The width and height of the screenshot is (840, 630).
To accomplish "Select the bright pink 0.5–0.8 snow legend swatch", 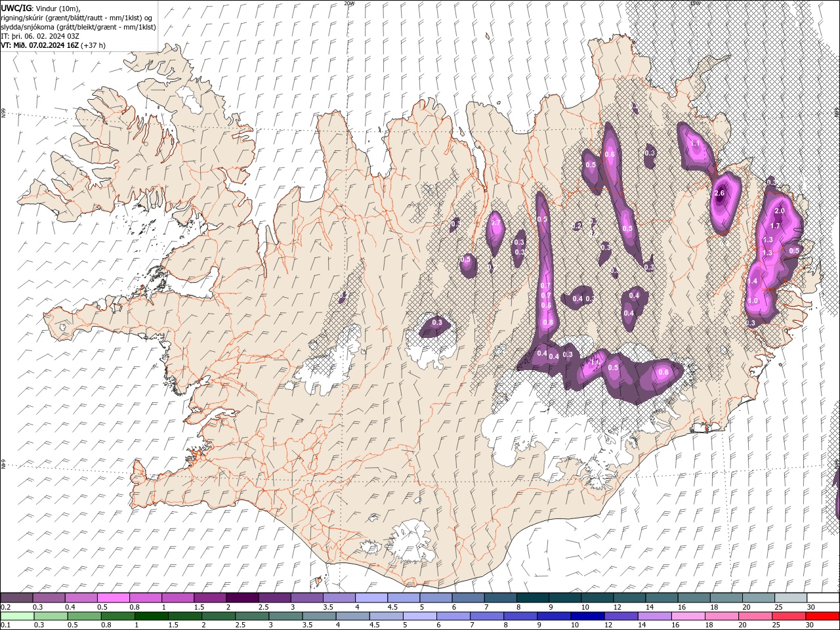I will pos(114,598).
